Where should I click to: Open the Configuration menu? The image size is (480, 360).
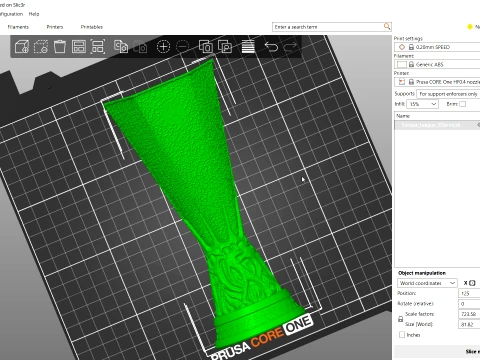[11, 14]
